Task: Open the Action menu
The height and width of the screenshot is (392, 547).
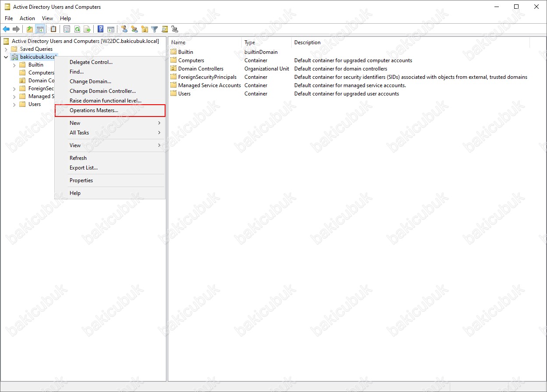Action: [x=27, y=18]
